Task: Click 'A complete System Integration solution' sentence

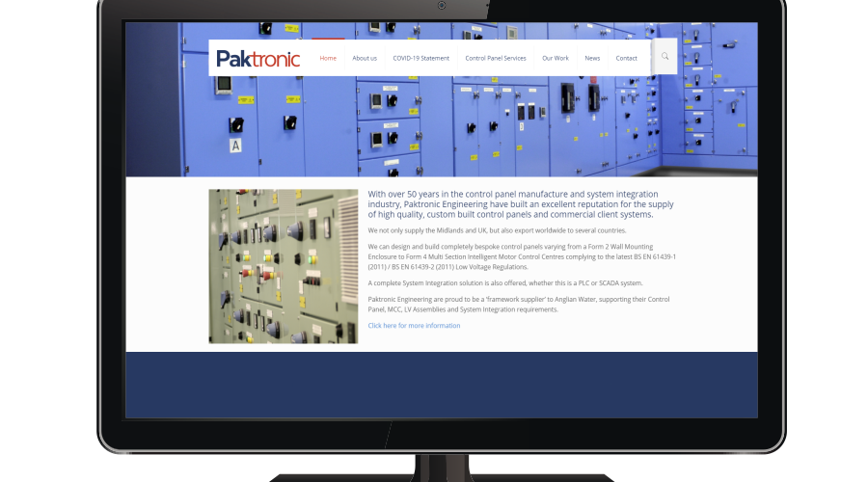Action: (505, 282)
